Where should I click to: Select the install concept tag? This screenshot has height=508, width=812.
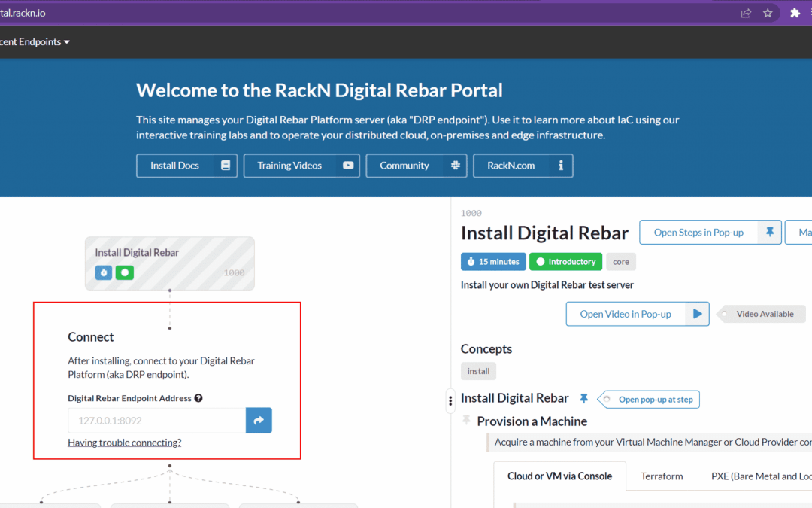(478, 371)
